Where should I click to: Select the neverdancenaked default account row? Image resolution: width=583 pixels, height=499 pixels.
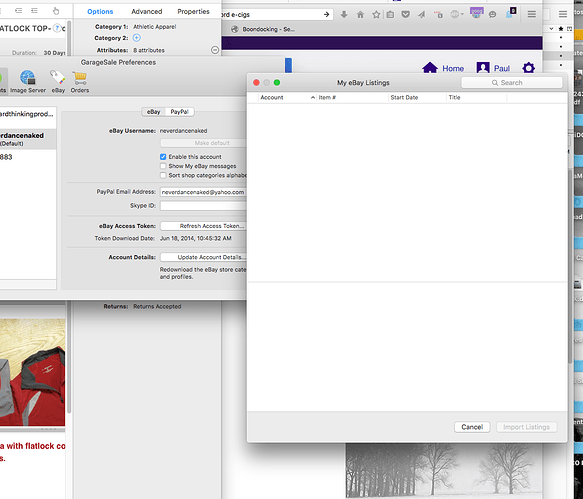(x=28, y=139)
